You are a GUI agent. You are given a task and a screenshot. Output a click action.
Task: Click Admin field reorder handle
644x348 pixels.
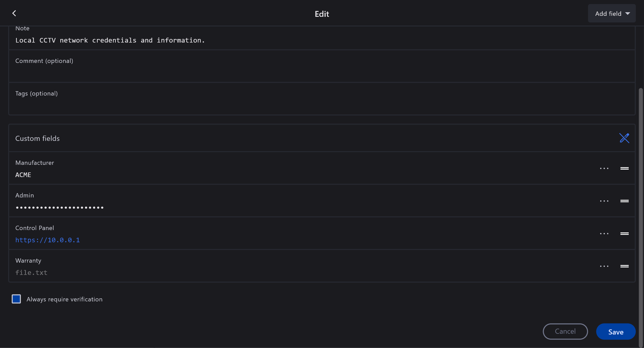tap(624, 201)
